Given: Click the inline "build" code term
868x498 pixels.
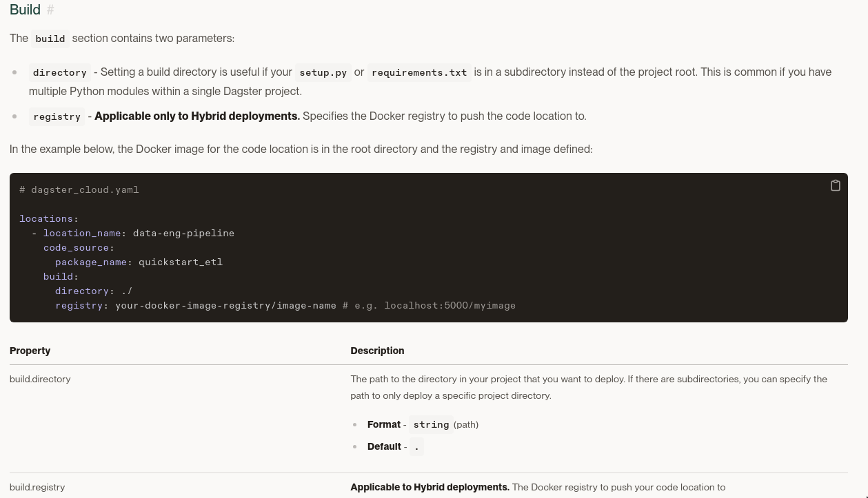Looking at the screenshot, I should point(50,39).
